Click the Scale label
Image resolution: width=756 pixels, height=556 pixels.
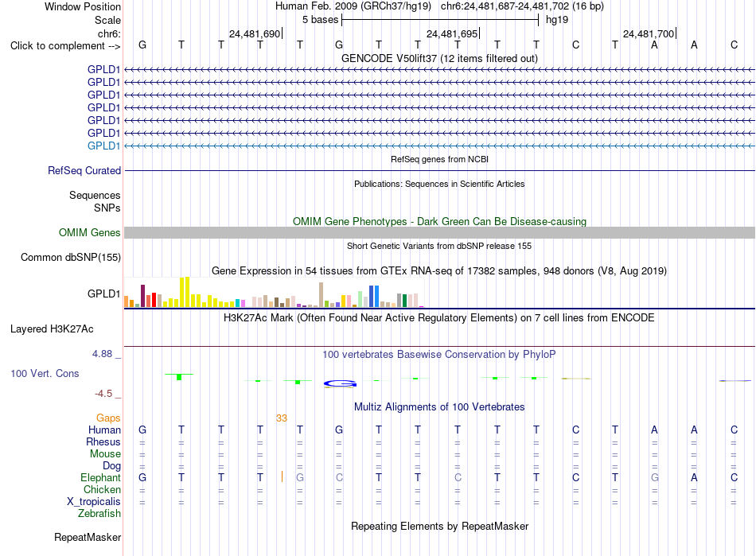coord(107,20)
